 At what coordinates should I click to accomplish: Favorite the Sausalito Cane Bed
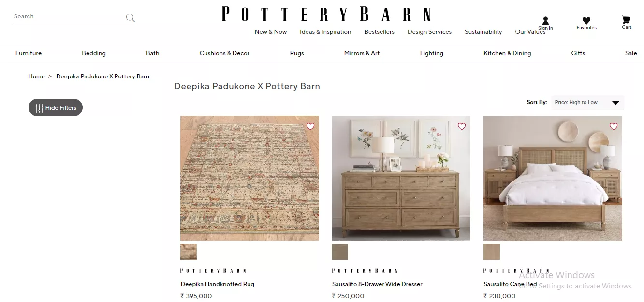[614, 126]
